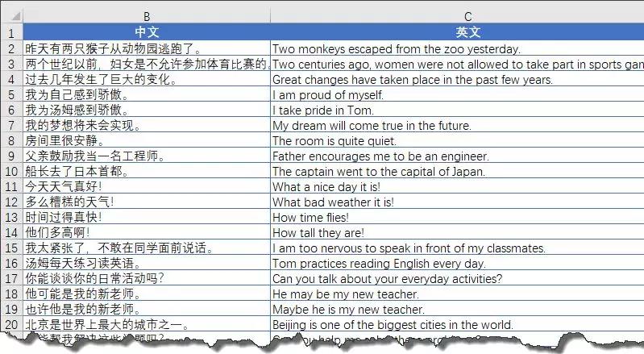Select cell 房间里很安静。
Screen dimensions: 644x354
(x=147, y=140)
